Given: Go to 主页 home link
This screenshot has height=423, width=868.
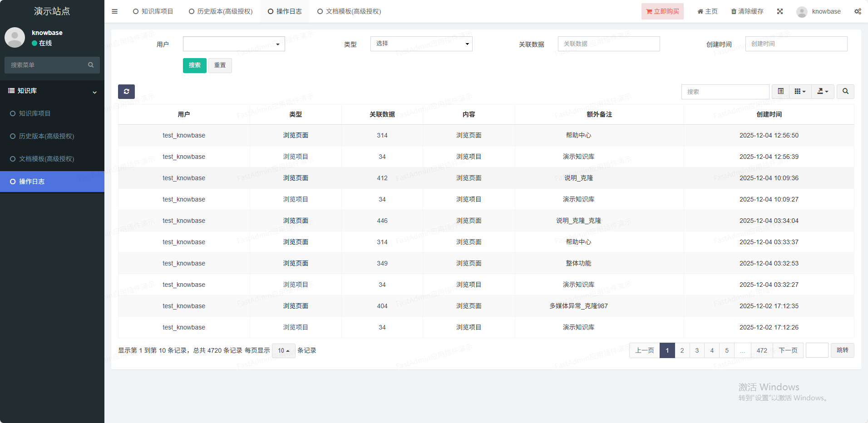Looking at the screenshot, I should tap(707, 11).
